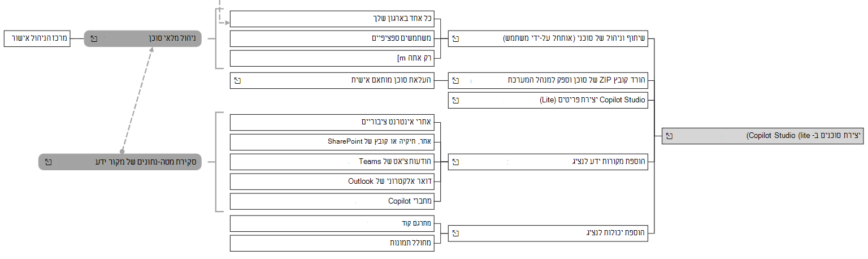Open link icon on הוספת יכולות לנציג node
The width and height of the screenshot is (868, 259).
pyautogui.click(x=455, y=232)
